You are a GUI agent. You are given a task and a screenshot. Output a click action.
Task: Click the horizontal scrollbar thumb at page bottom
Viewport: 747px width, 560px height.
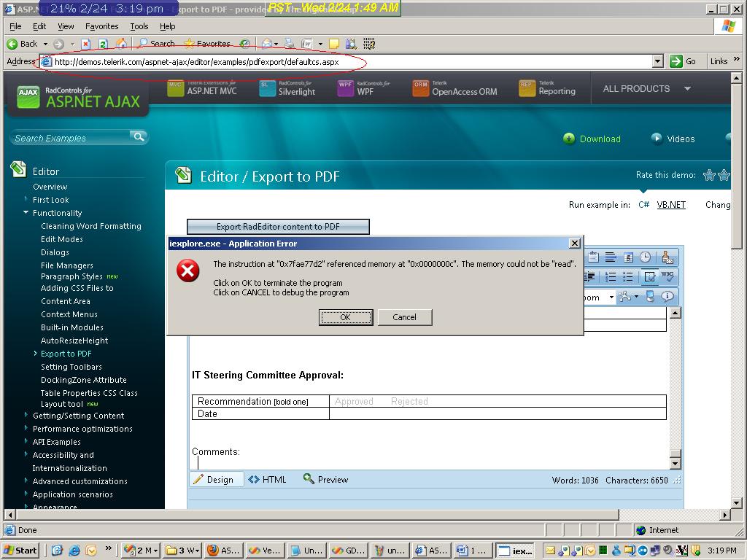[x=317, y=514]
